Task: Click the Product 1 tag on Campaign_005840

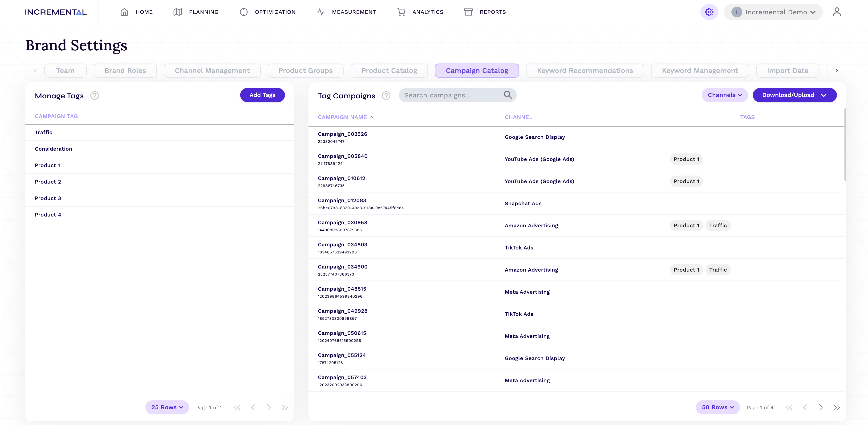Action: point(686,159)
